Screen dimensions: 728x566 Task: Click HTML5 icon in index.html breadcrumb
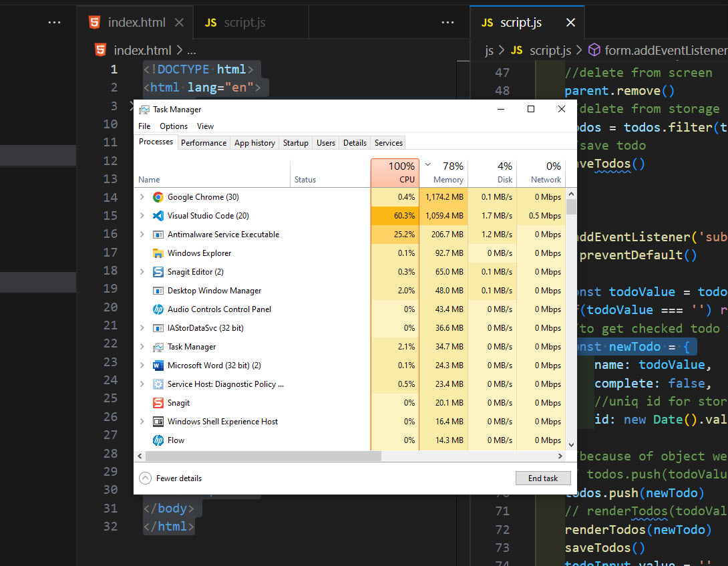(100, 49)
